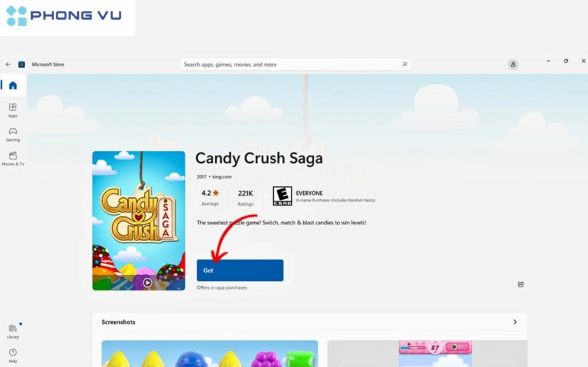588x367 pixels.
Task: Open the Home sidebar icon
Action: (13, 85)
